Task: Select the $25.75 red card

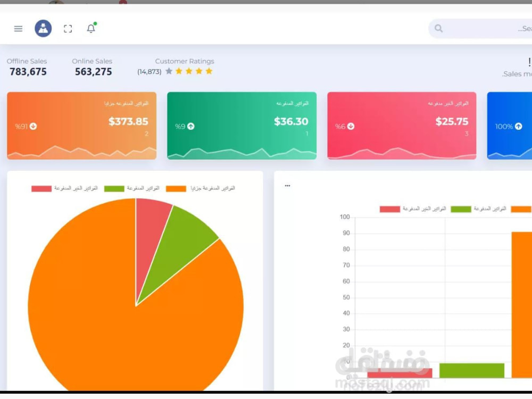Action: pyautogui.click(x=402, y=126)
